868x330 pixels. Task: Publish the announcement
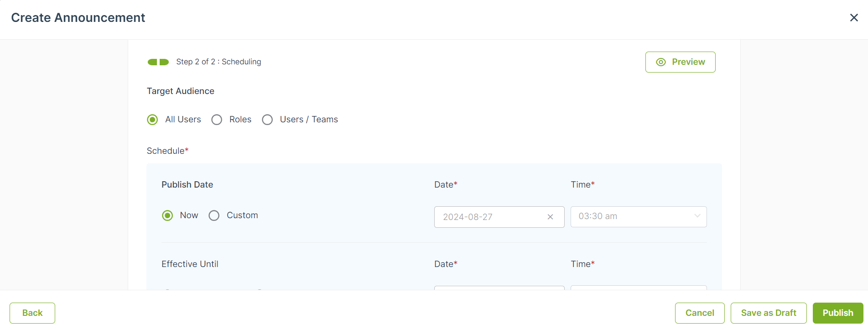(x=838, y=313)
